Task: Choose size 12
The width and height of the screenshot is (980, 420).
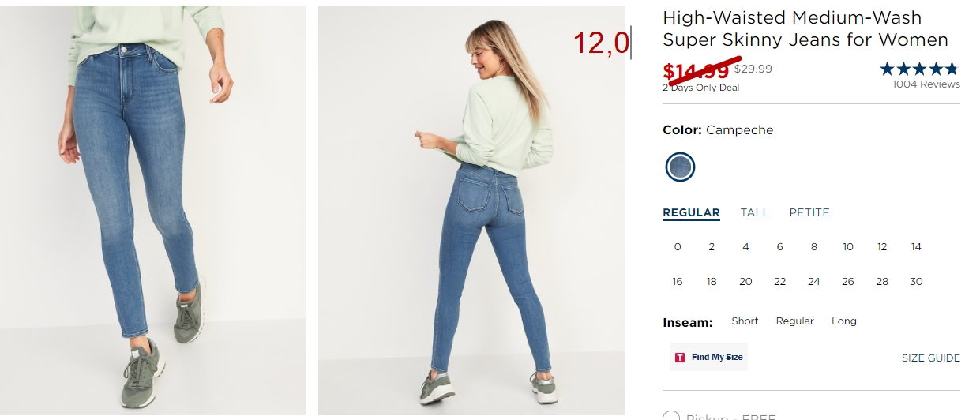Action: pyautogui.click(x=882, y=247)
